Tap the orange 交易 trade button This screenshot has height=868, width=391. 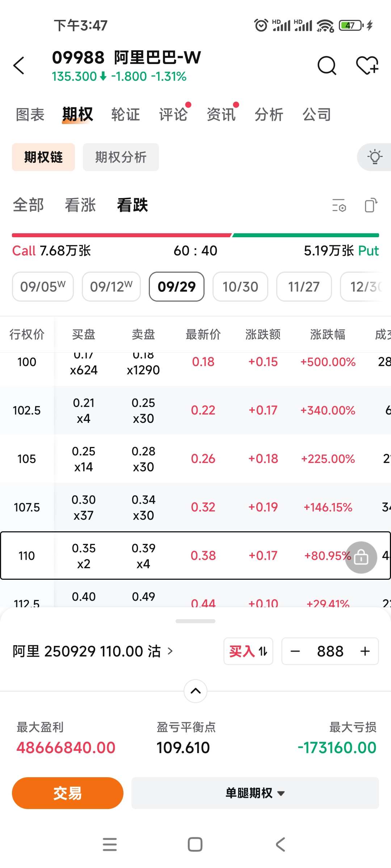pyautogui.click(x=68, y=793)
